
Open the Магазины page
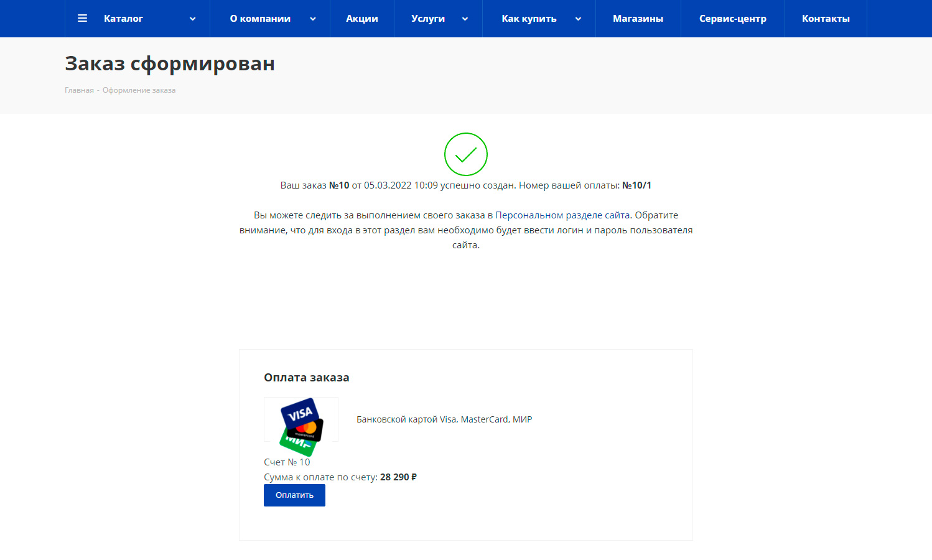tap(638, 19)
